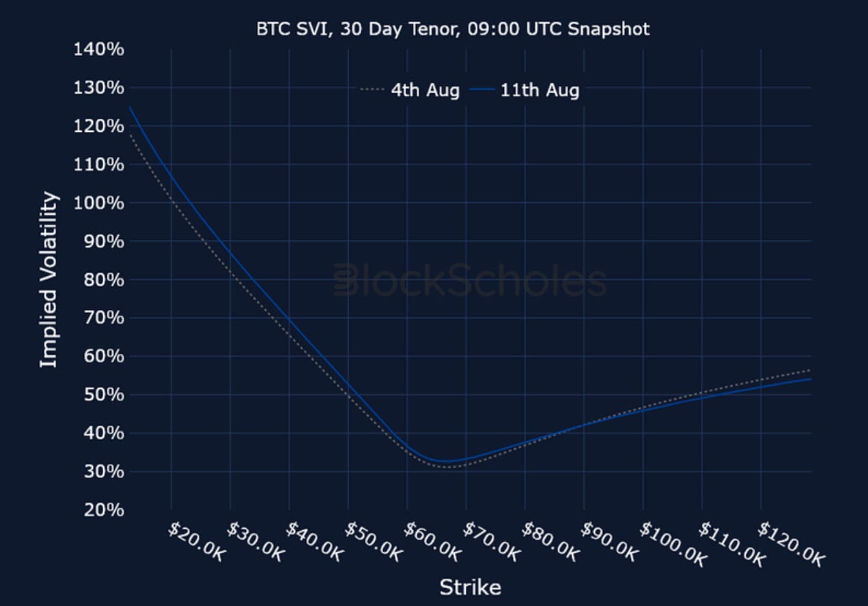Click the 140% volatility tick label
Screen dimensions: 868x606
click(100, 49)
